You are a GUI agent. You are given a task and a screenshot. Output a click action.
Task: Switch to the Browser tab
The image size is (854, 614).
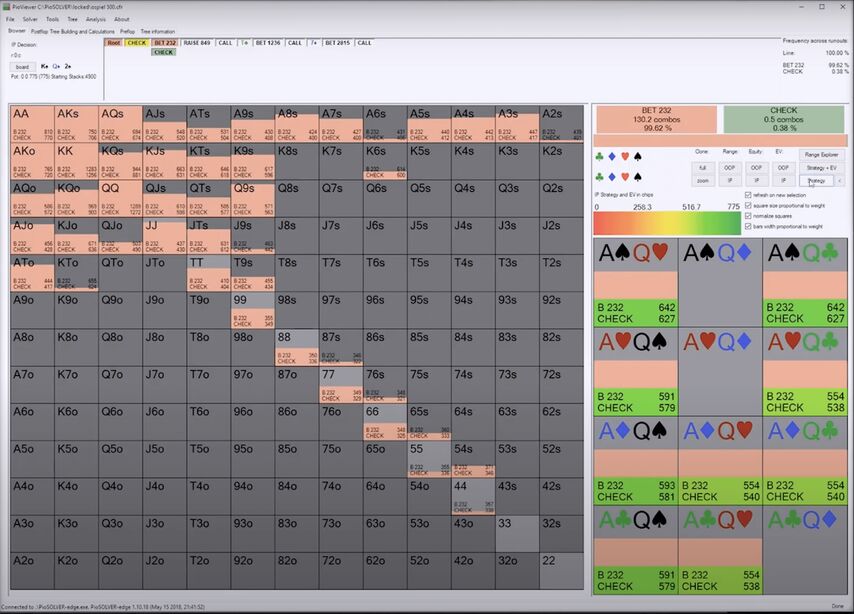pyautogui.click(x=17, y=31)
